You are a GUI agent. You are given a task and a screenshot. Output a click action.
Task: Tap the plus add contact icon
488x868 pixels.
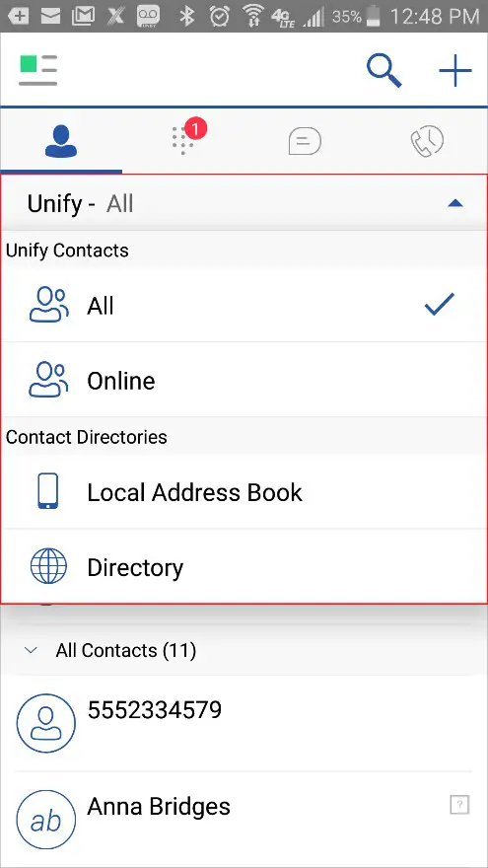coord(454,70)
